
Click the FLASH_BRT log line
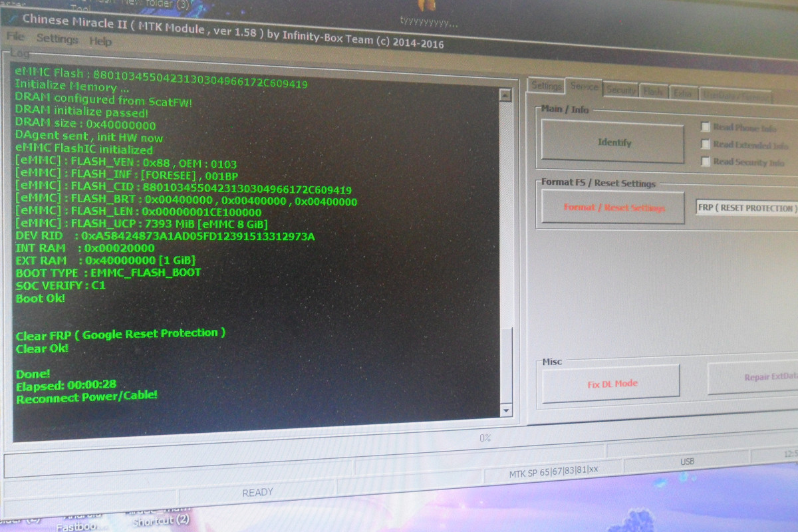tap(186, 200)
